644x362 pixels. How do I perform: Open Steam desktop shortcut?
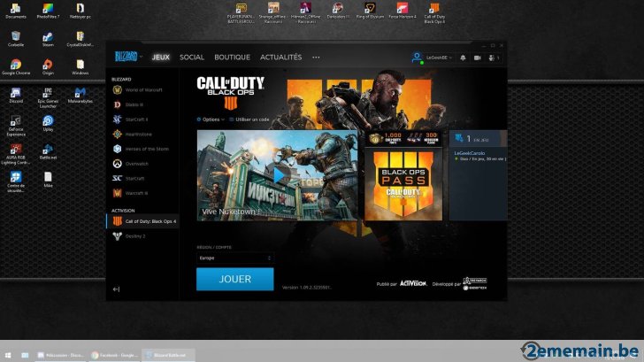click(48, 40)
